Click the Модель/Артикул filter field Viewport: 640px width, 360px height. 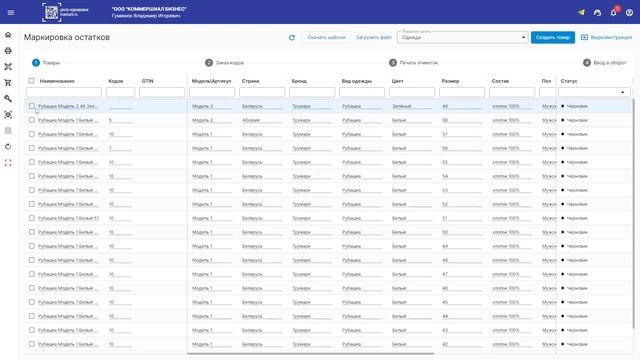[x=212, y=92]
